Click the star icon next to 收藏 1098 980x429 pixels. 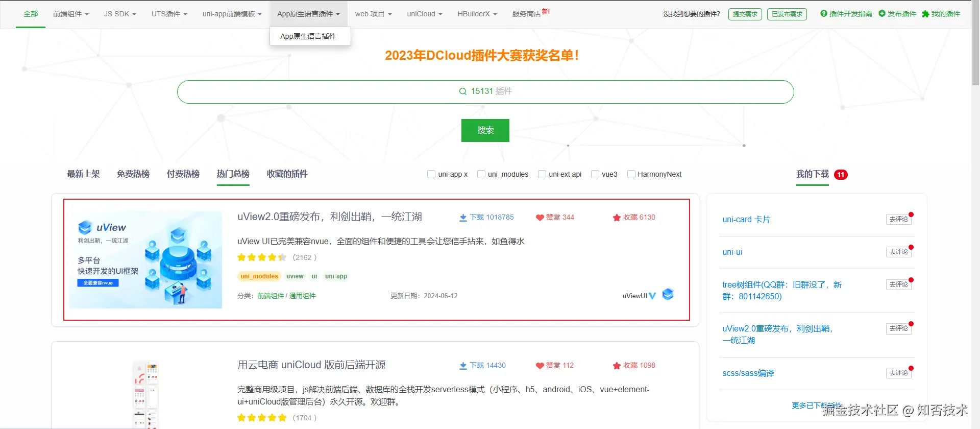617,366
